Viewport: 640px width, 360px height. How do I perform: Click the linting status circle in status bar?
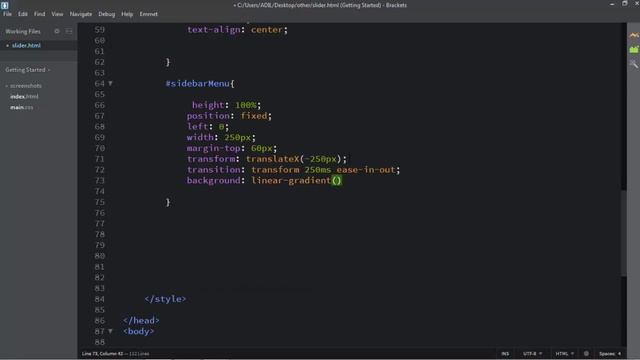click(x=586, y=353)
